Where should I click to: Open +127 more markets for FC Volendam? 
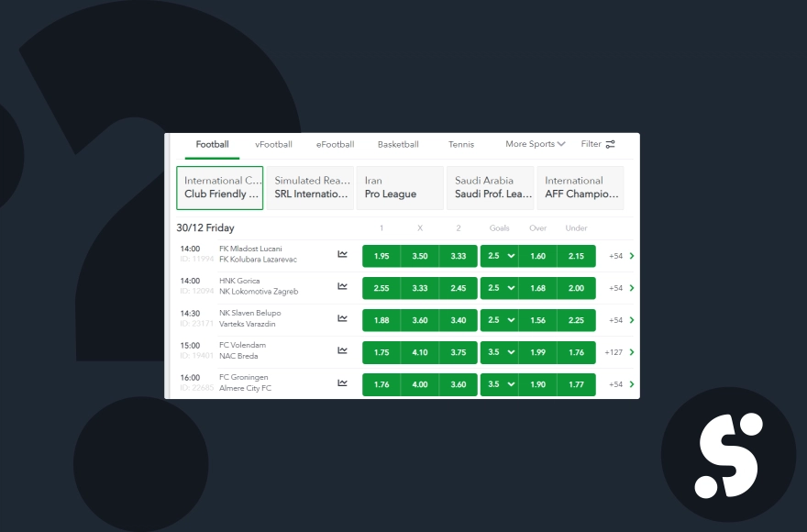point(614,352)
